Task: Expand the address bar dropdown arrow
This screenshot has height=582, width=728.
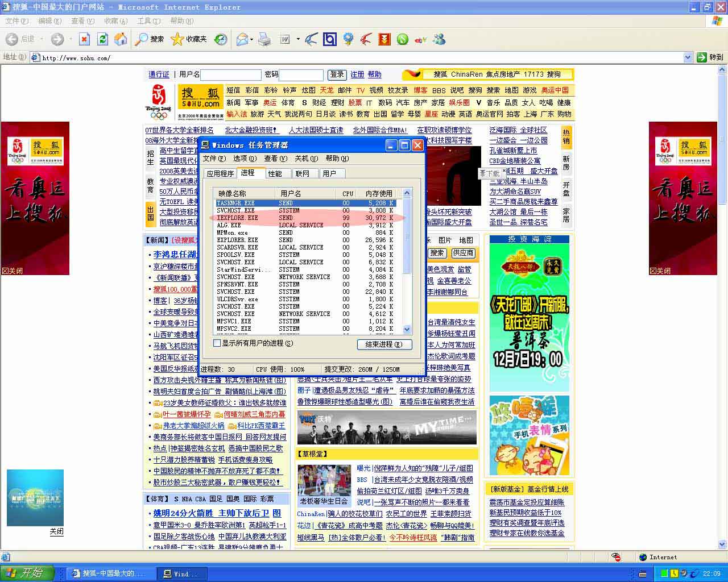Action: [688, 57]
